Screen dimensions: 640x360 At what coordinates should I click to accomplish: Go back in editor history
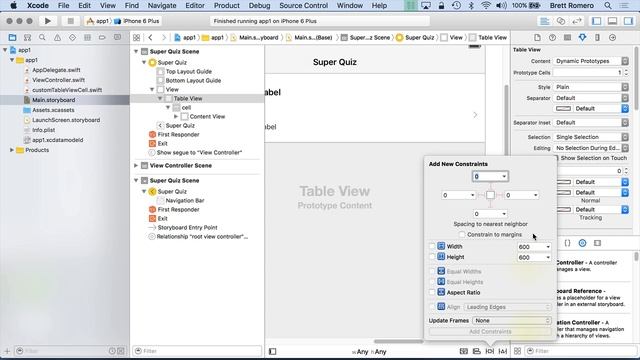tap(151, 38)
